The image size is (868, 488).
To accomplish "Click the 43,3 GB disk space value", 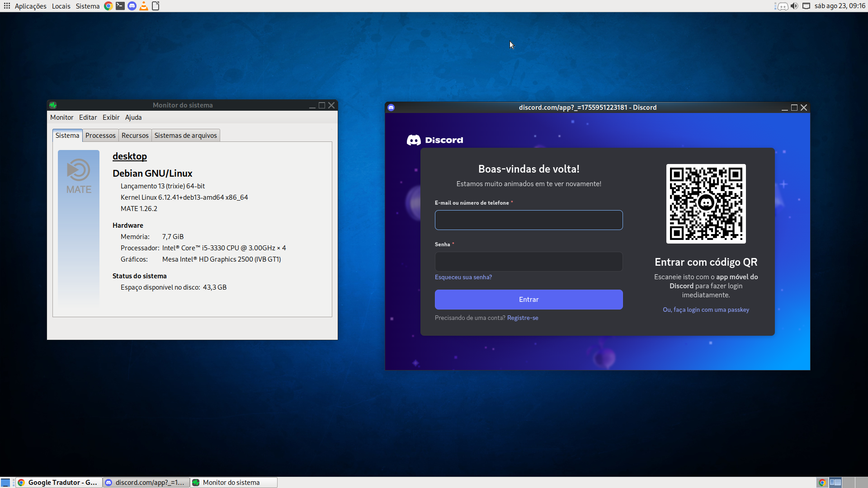I will tap(215, 287).
